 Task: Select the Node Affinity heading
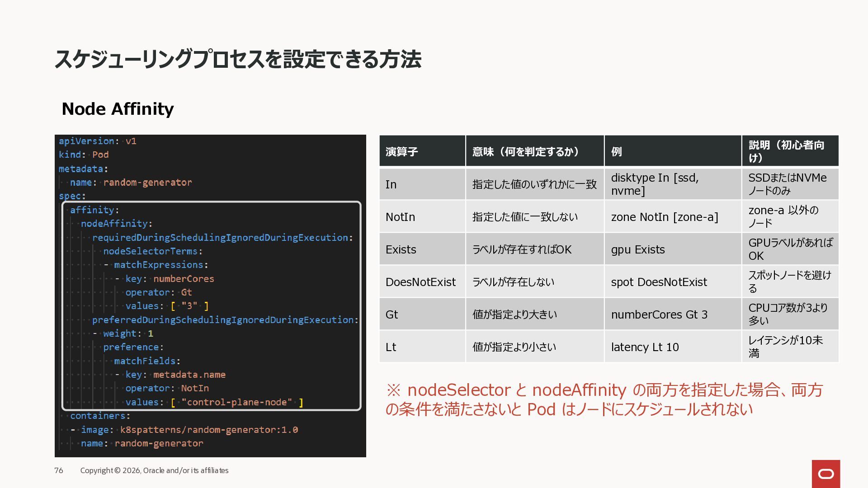pos(118,109)
